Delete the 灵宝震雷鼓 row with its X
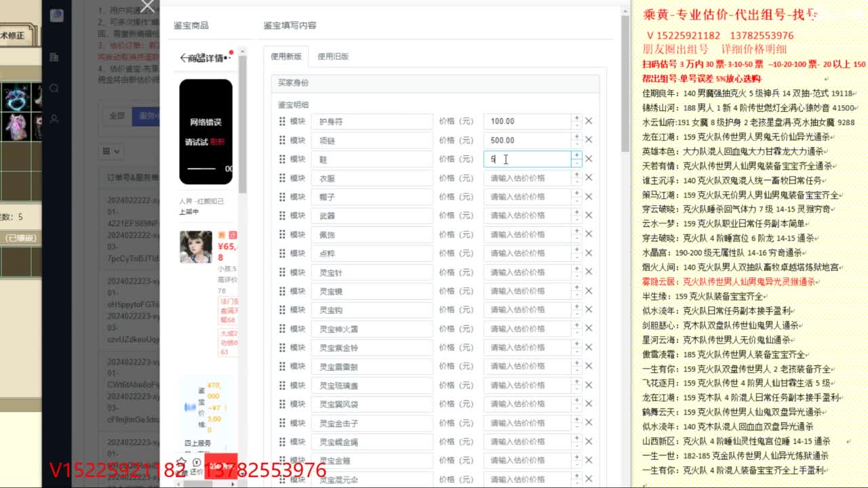This screenshot has height=488, width=868. click(x=589, y=367)
